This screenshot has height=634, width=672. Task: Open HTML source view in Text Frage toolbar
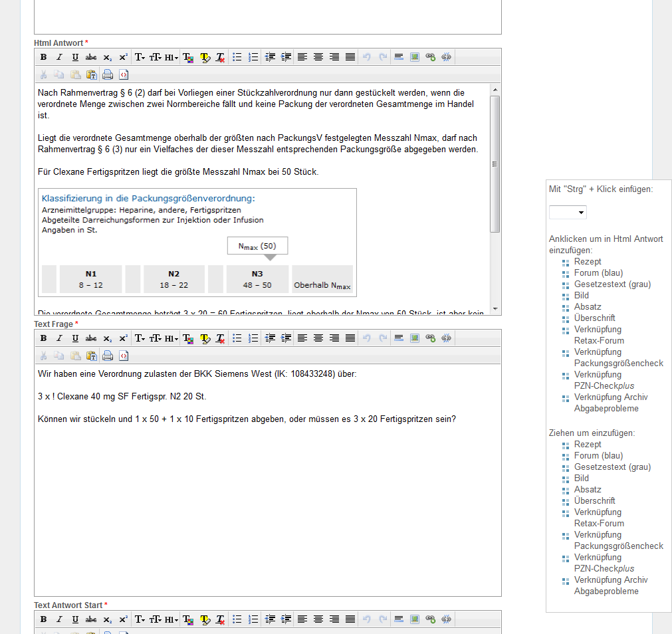click(x=124, y=356)
